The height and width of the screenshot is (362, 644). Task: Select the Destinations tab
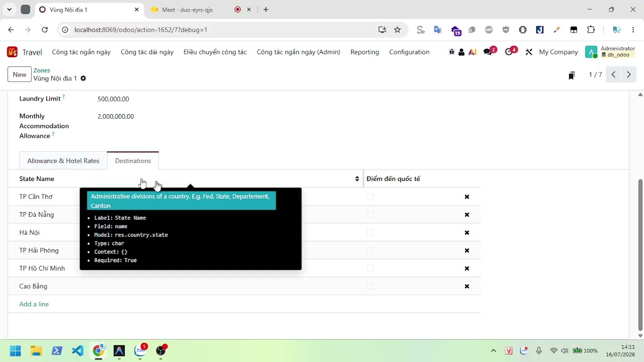pos(133,161)
